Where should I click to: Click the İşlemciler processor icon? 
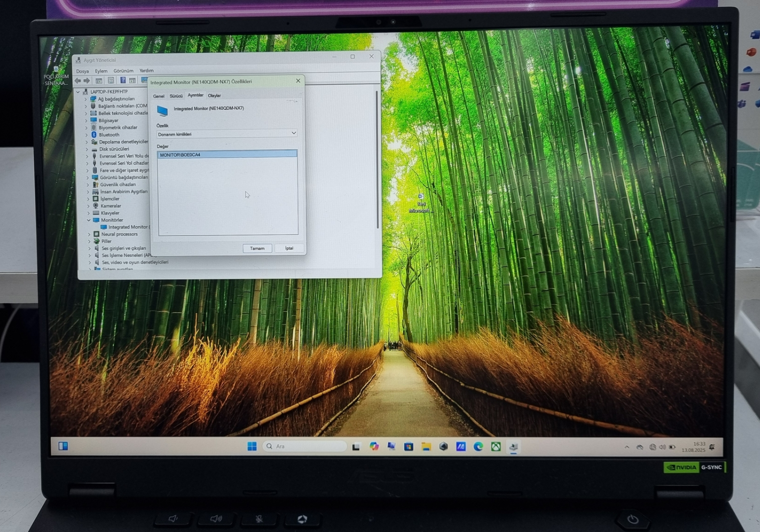(96, 199)
